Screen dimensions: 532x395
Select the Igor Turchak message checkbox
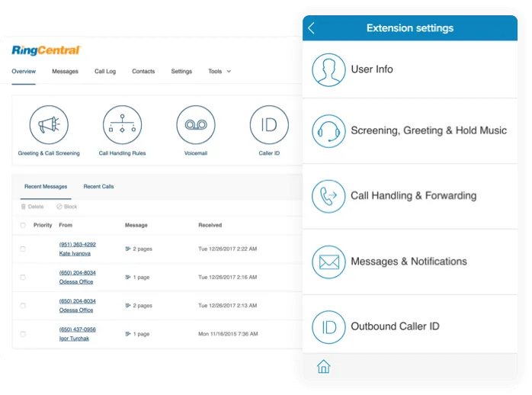(x=23, y=334)
